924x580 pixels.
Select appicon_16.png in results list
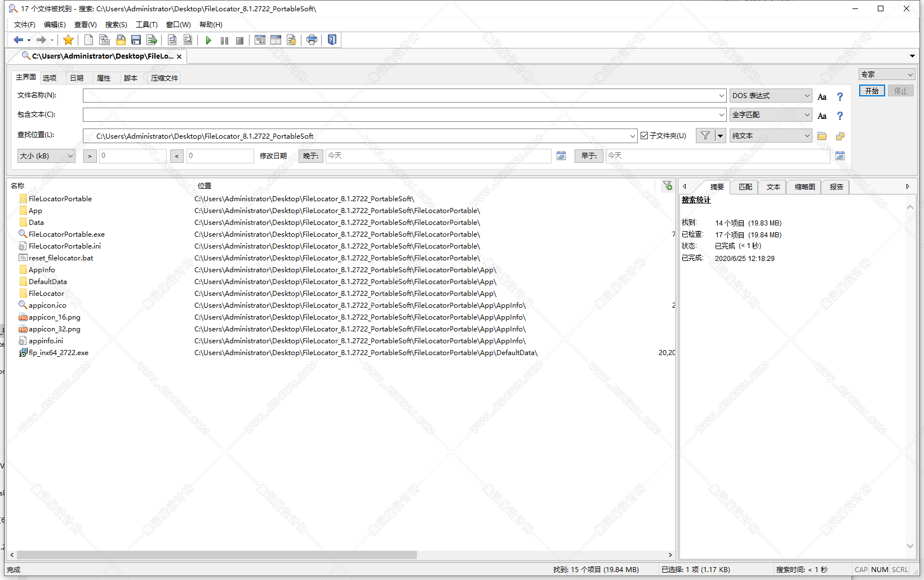click(55, 317)
